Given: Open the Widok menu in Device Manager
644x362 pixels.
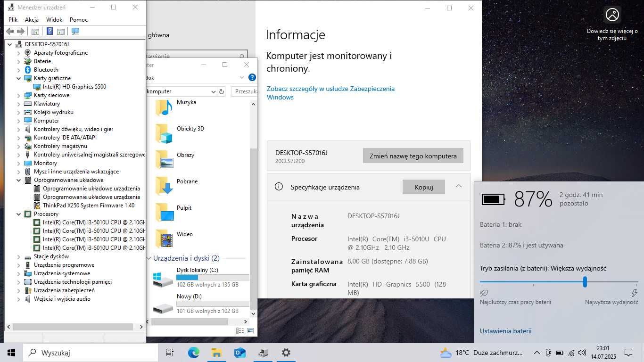Looking at the screenshot, I should 54,19.
